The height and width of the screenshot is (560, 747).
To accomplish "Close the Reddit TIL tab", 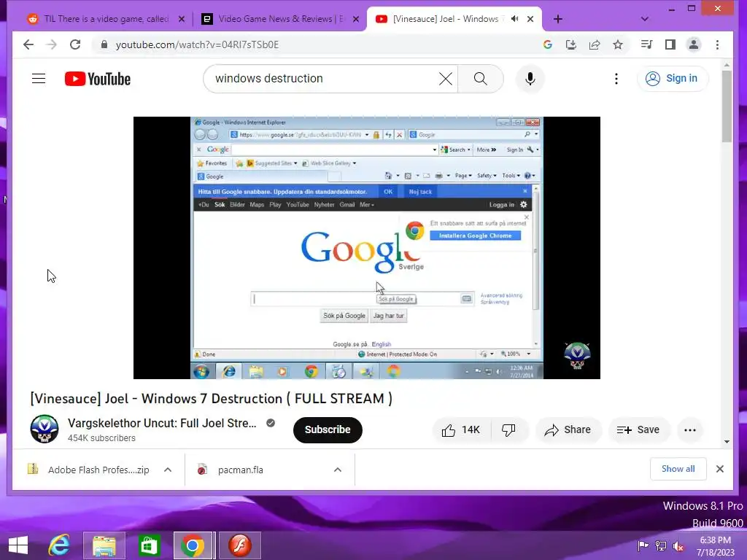I will 182,19.
